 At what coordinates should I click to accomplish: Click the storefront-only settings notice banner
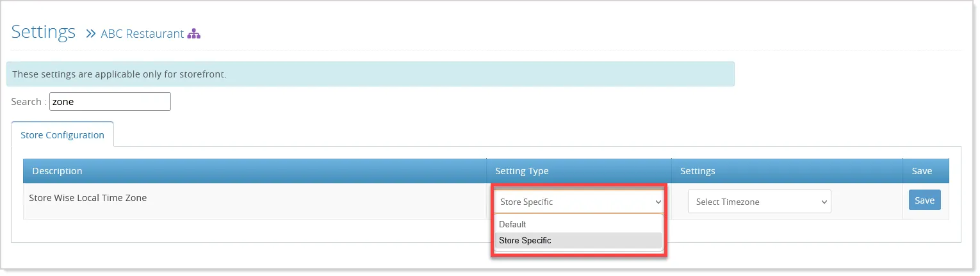pyautogui.click(x=370, y=74)
